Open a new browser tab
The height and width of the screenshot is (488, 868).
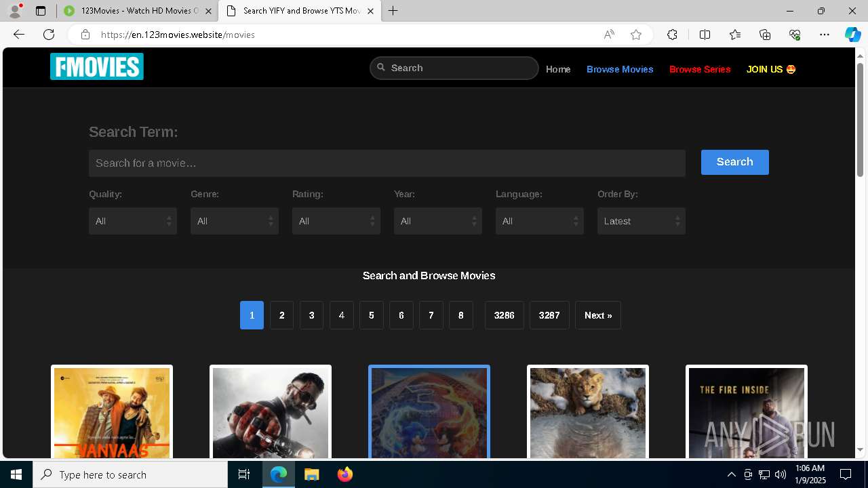[393, 11]
